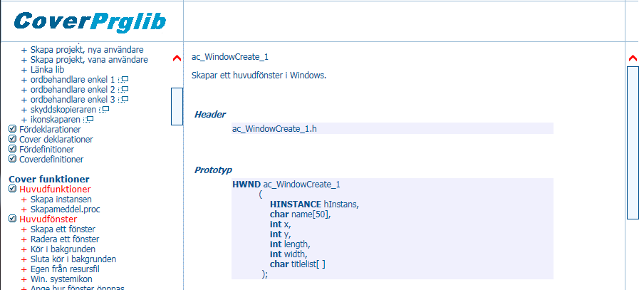The image size is (644, 290).
Task: Open the Fördefinitioner link
Action: (46, 149)
